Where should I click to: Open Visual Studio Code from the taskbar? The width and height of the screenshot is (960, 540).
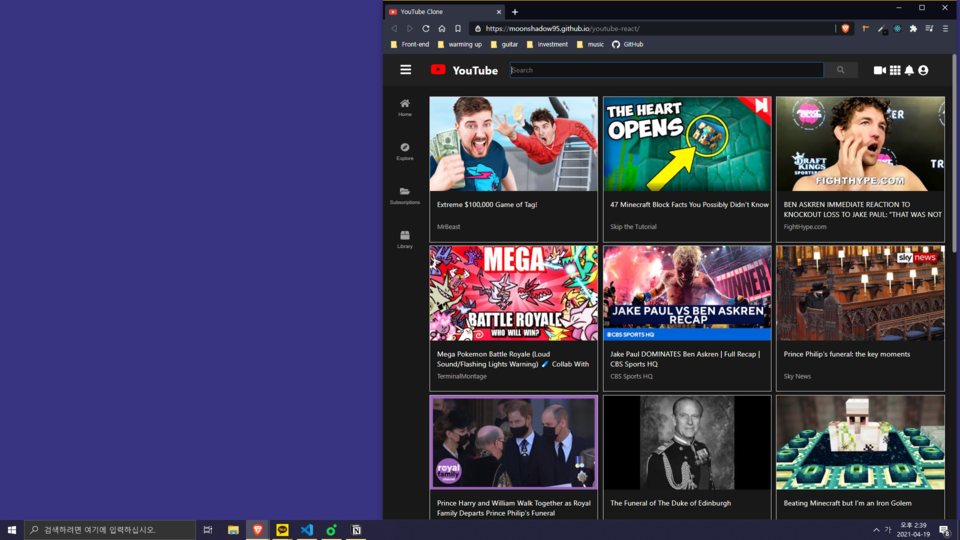click(307, 530)
